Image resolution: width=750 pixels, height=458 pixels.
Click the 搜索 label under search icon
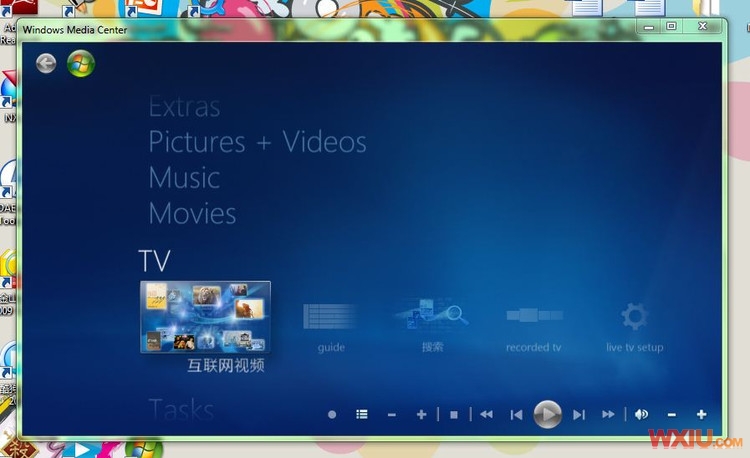tap(432, 347)
